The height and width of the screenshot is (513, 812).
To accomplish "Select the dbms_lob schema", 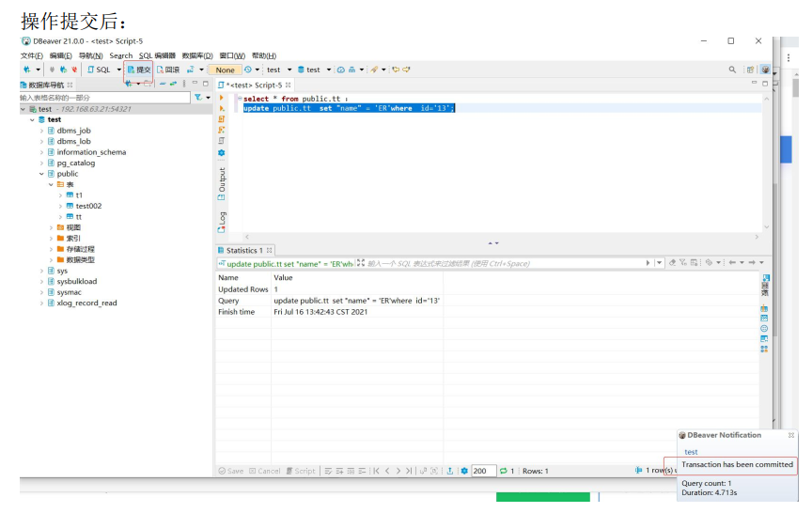I will coord(73,141).
